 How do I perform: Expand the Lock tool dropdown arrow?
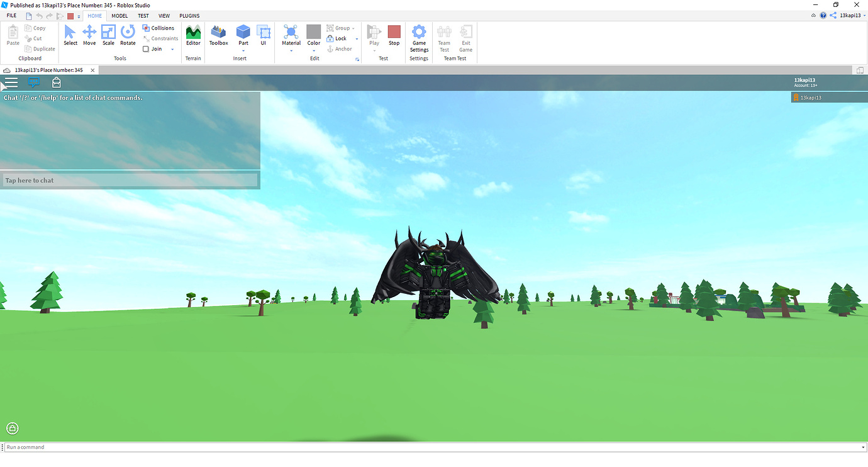coord(357,39)
